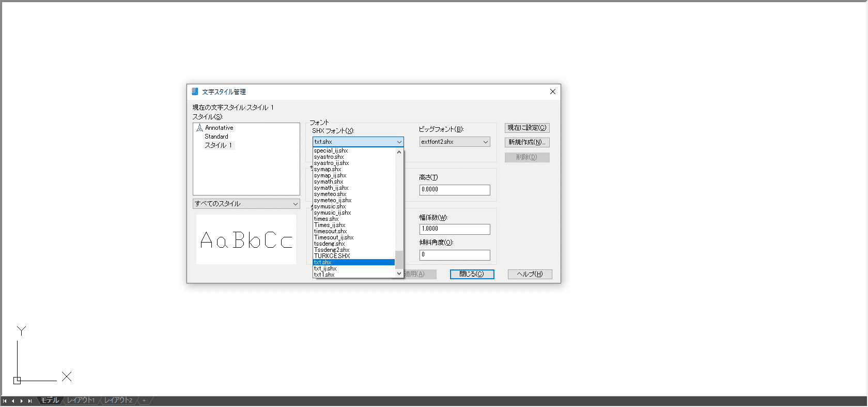This screenshot has width=868, height=407.
Task: Switch to the レイアウト2 tab
Action: pos(118,400)
